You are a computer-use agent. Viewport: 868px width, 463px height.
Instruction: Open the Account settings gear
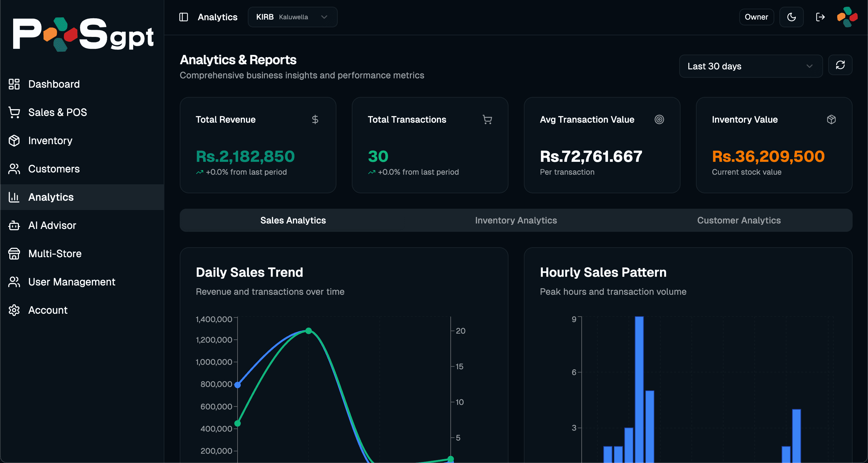[x=14, y=310]
